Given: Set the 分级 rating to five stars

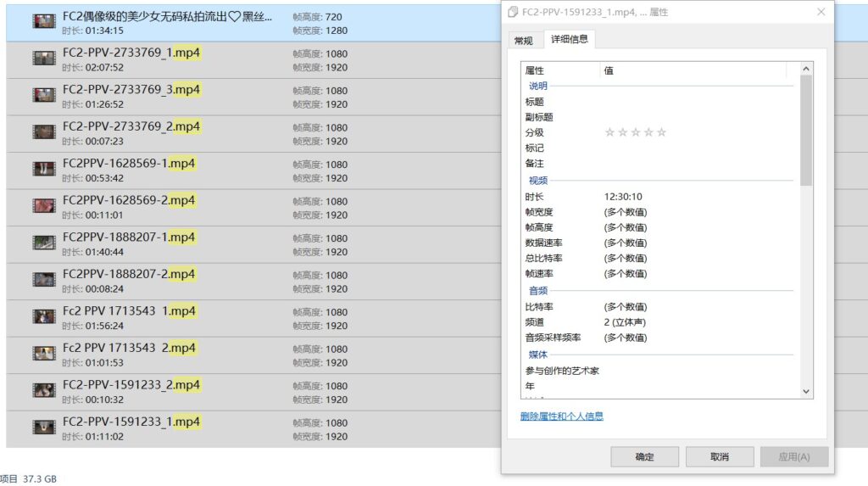Looking at the screenshot, I should pyautogui.click(x=662, y=132).
